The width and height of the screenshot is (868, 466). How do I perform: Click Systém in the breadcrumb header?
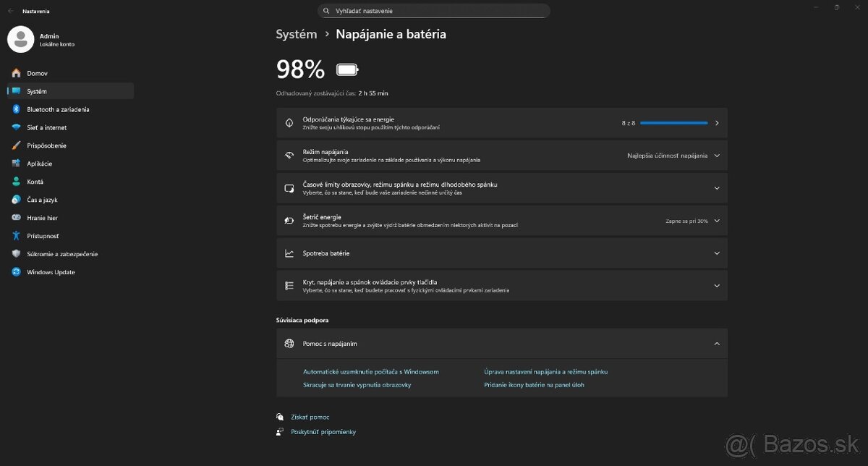tap(297, 34)
